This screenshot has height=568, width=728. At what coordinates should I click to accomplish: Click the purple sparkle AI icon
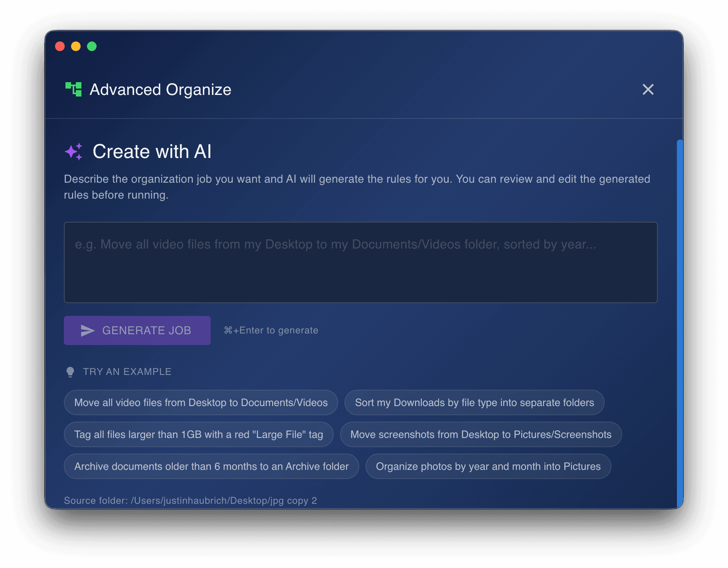click(74, 152)
